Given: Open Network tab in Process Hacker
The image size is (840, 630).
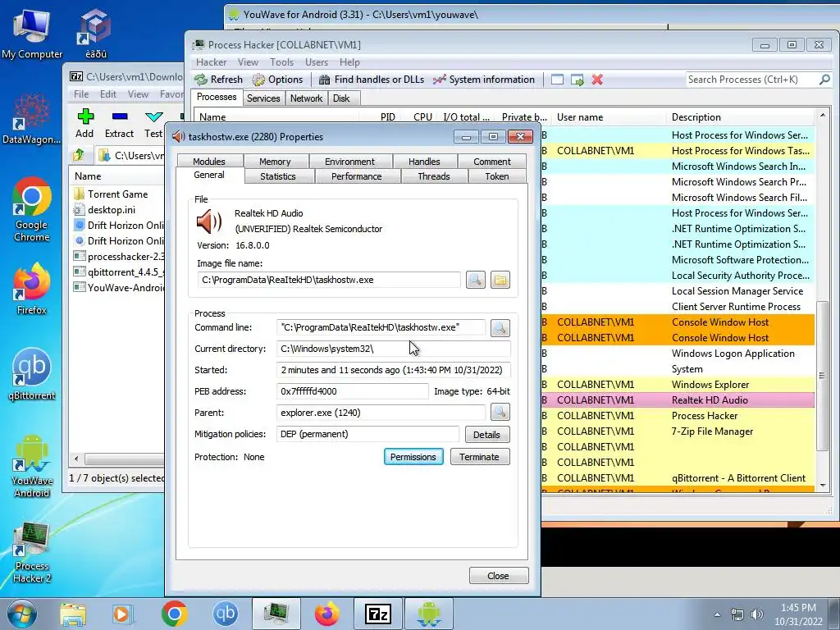Looking at the screenshot, I should [x=307, y=98].
